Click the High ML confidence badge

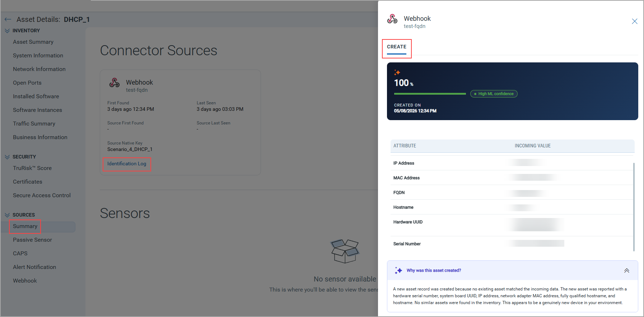(x=494, y=94)
